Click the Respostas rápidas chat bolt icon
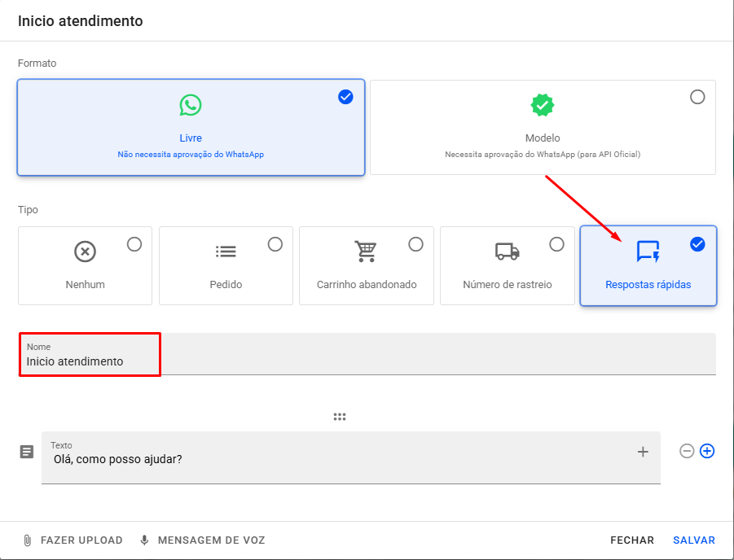Screen dimensions: 734x560 pyautogui.click(x=648, y=252)
